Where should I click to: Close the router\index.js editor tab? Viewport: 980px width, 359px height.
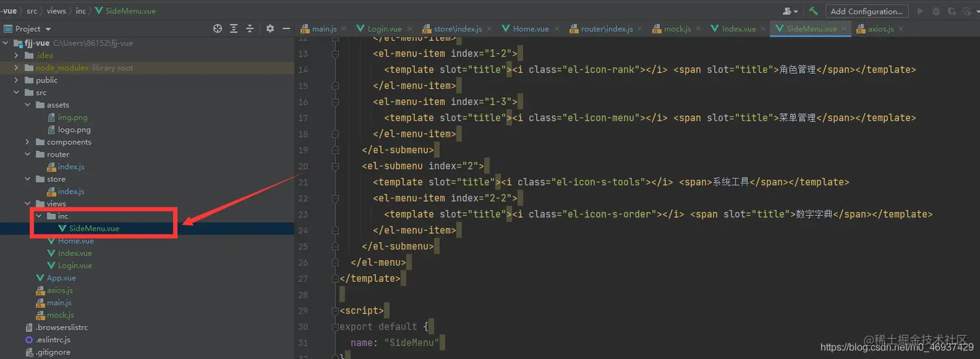pos(640,29)
